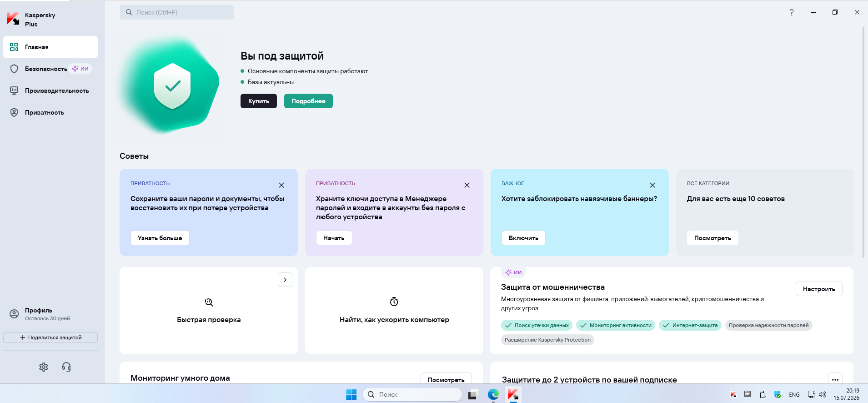Click the Купить button
The image size is (868, 403).
tap(259, 101)
